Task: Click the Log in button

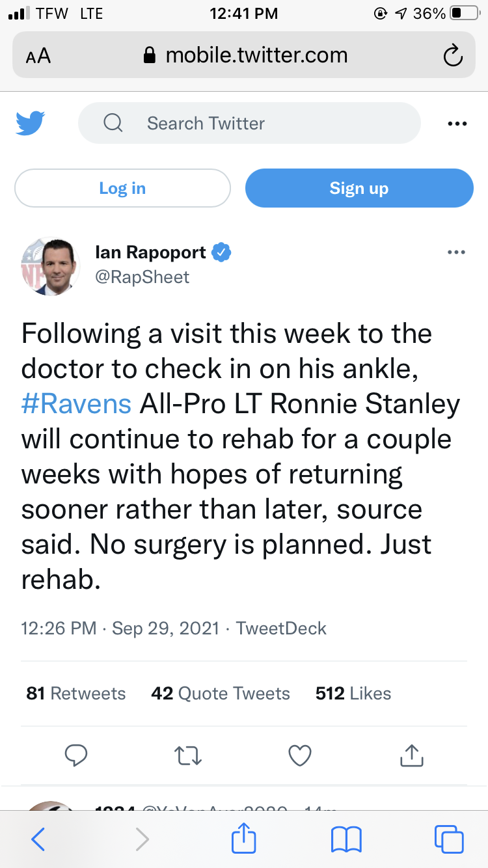Action: (122, 188)
